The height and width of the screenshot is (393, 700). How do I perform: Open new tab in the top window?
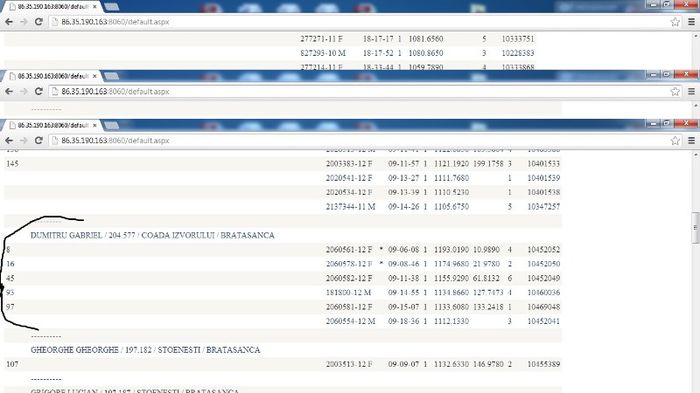coord(112,7)
